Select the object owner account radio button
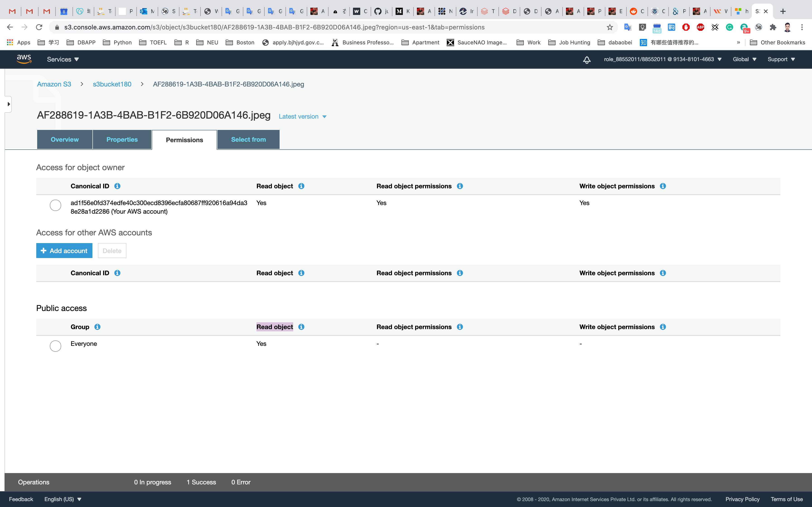The height and width of the screenshot is (507, 812). [x=55, y=205]
